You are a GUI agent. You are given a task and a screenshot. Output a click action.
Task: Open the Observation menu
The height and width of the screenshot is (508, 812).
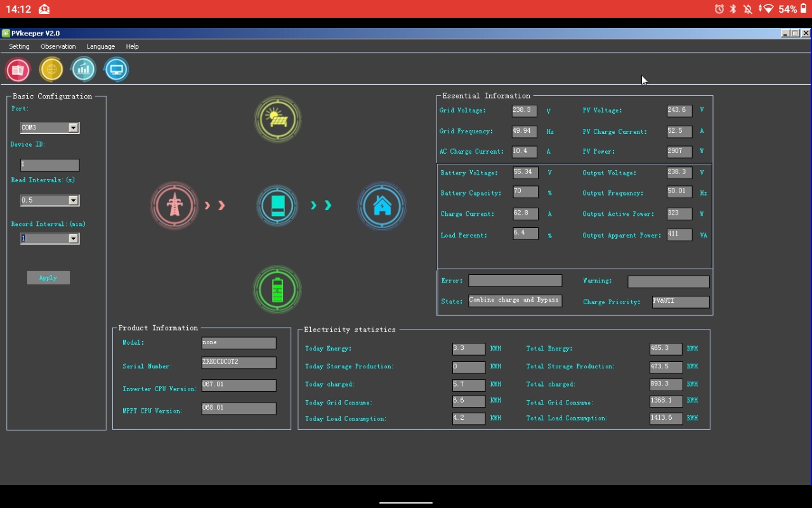[x=58, y=46]
